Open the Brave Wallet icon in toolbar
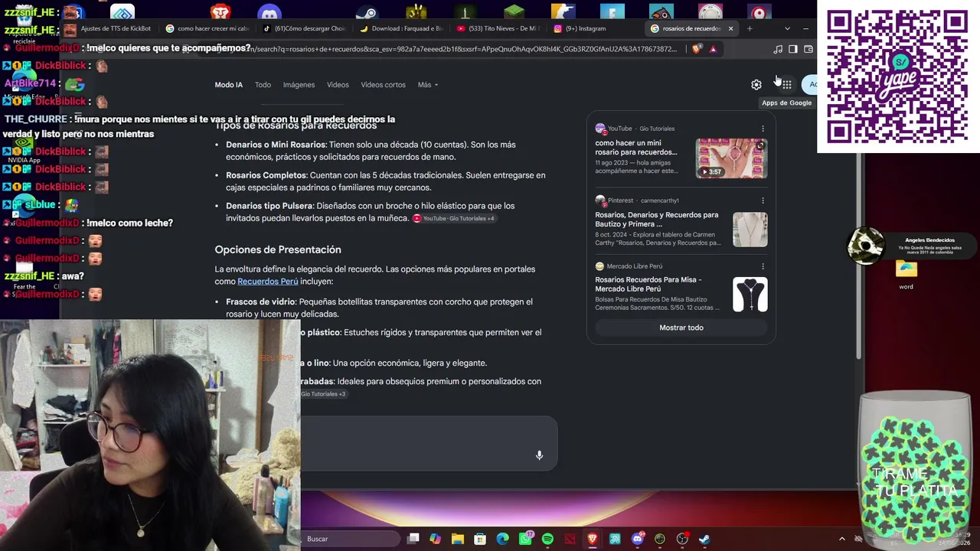Image resolution: width=980 pixels, height=551 pixels. pos(808,49)
